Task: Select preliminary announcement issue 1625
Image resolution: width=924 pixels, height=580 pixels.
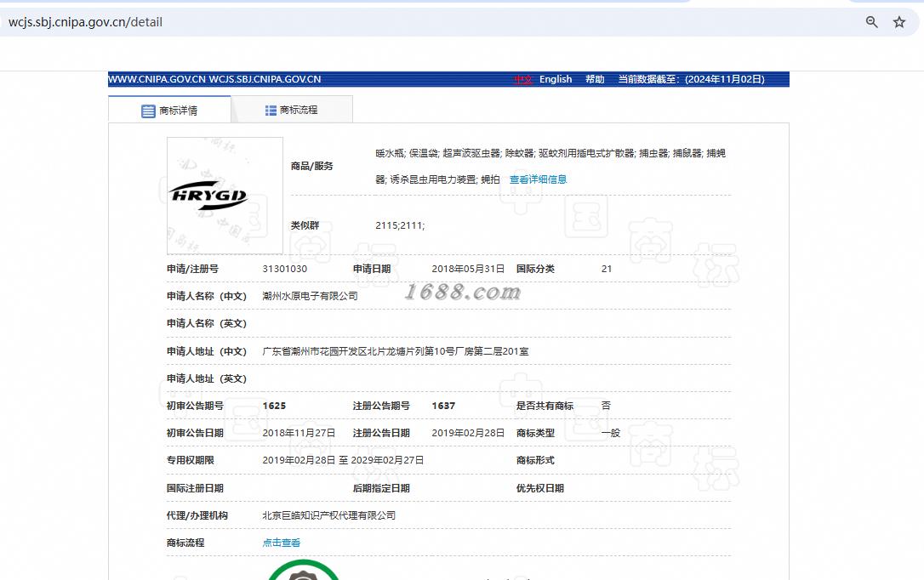Action: point(274,406)
